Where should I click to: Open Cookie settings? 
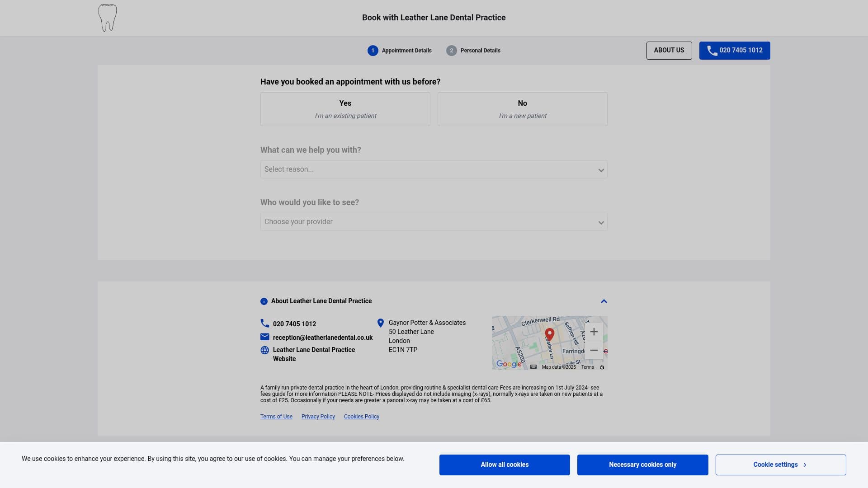tap(781, 465)
